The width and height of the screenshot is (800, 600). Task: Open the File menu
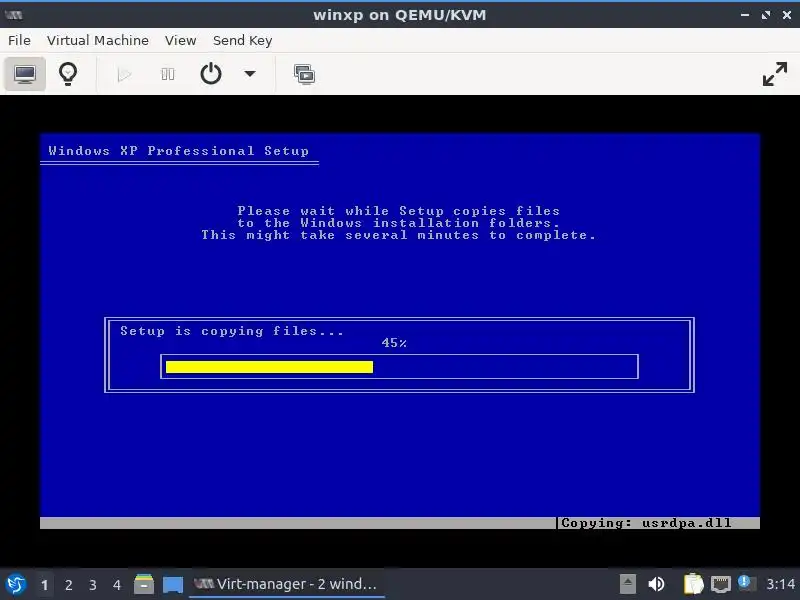tap(19, 40)
